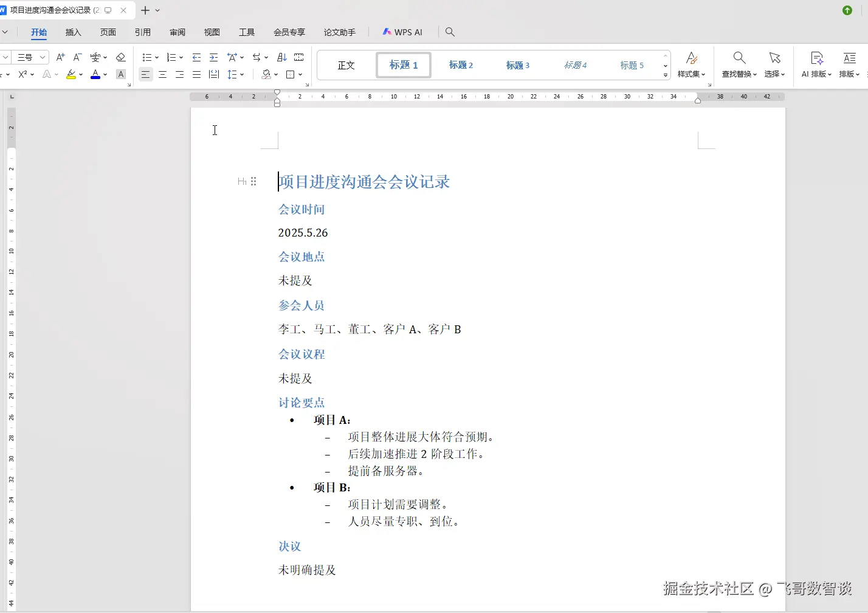
Task: Toggle left text alignment
Action: tap(145, 74)
